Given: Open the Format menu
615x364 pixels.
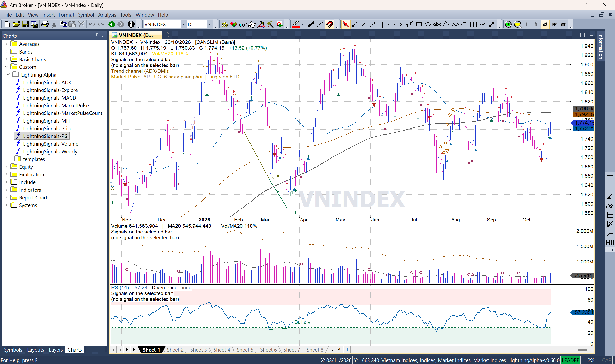Looking at the screenshot, I should point(66,15).
